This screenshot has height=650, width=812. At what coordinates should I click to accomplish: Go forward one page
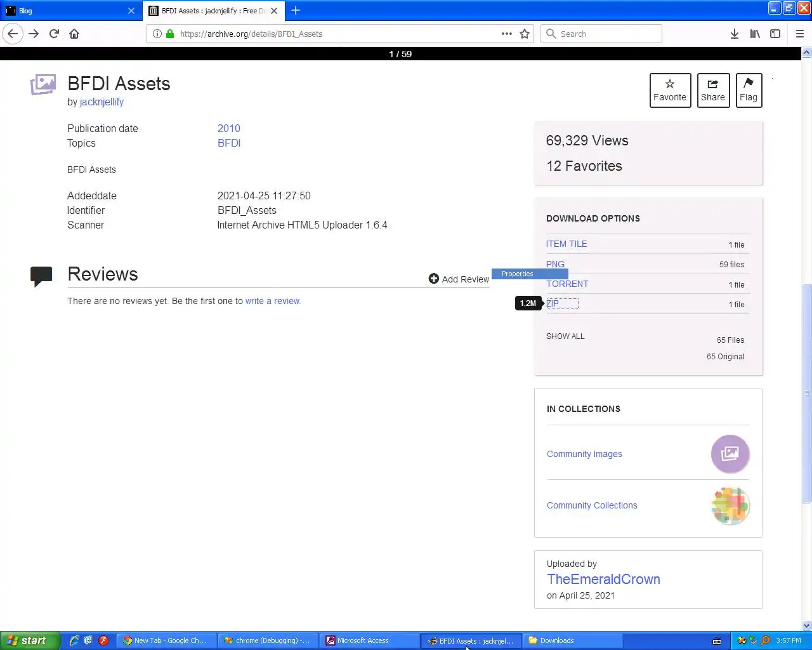click(34, 34)
